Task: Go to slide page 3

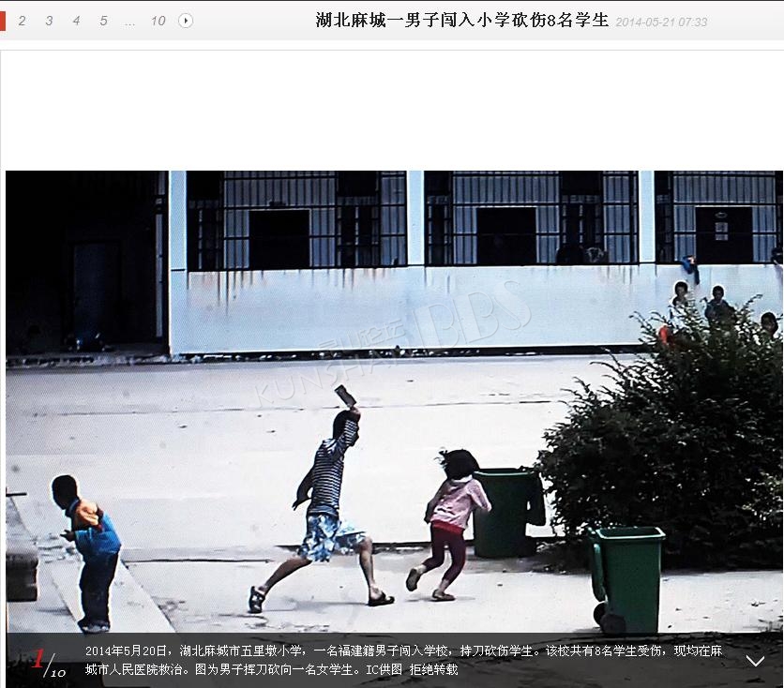Action: (49, 21)
